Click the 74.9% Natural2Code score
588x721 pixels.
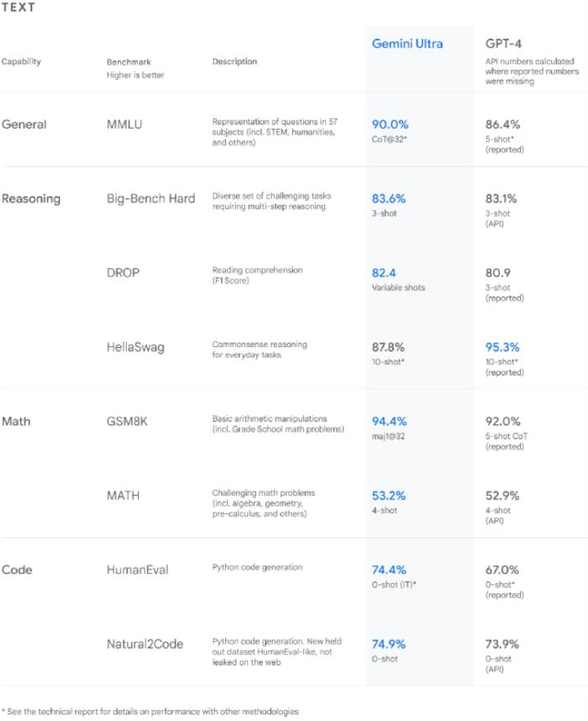click(388, 645)
